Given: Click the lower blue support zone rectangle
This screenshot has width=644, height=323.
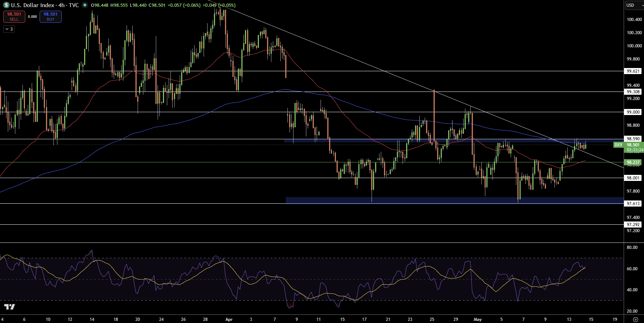Looking at the screenshot, I should point(455,200).
